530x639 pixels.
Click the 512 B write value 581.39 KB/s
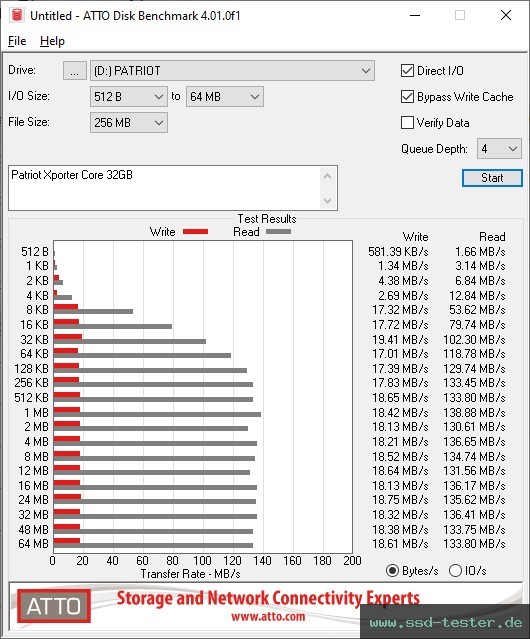[x=398, y=251]
